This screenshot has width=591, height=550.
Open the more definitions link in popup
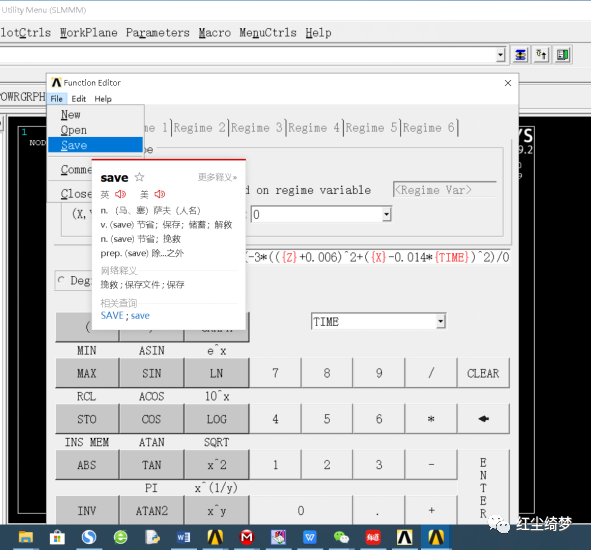(217, 177)
